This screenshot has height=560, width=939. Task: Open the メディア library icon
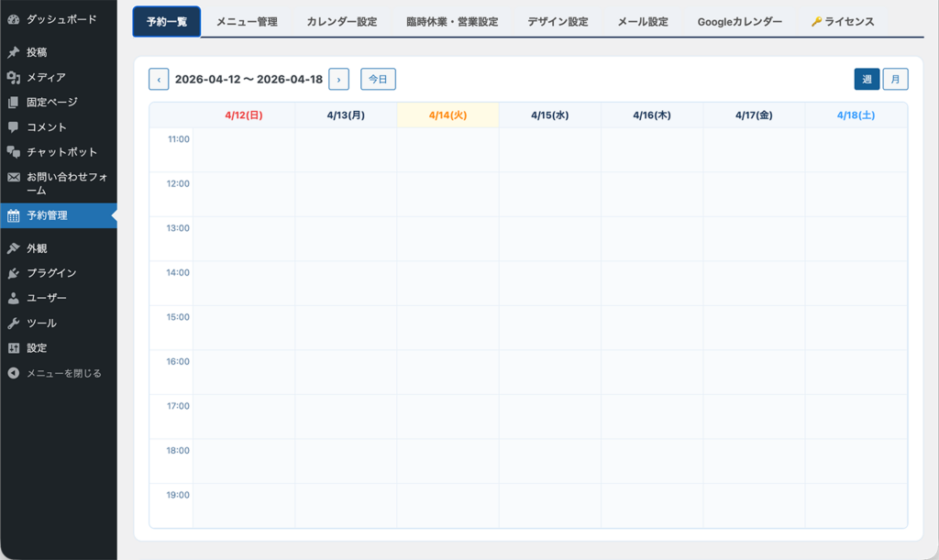coord(13,80)
